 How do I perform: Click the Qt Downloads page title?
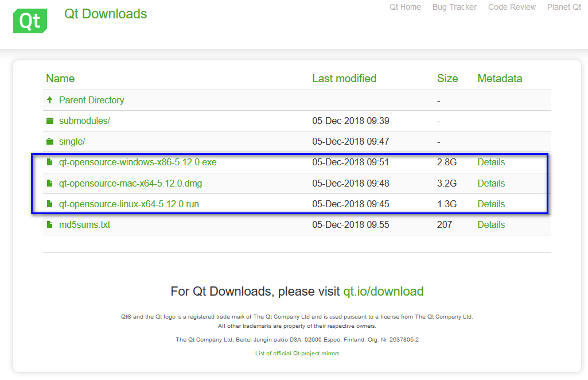coord(106,14)
